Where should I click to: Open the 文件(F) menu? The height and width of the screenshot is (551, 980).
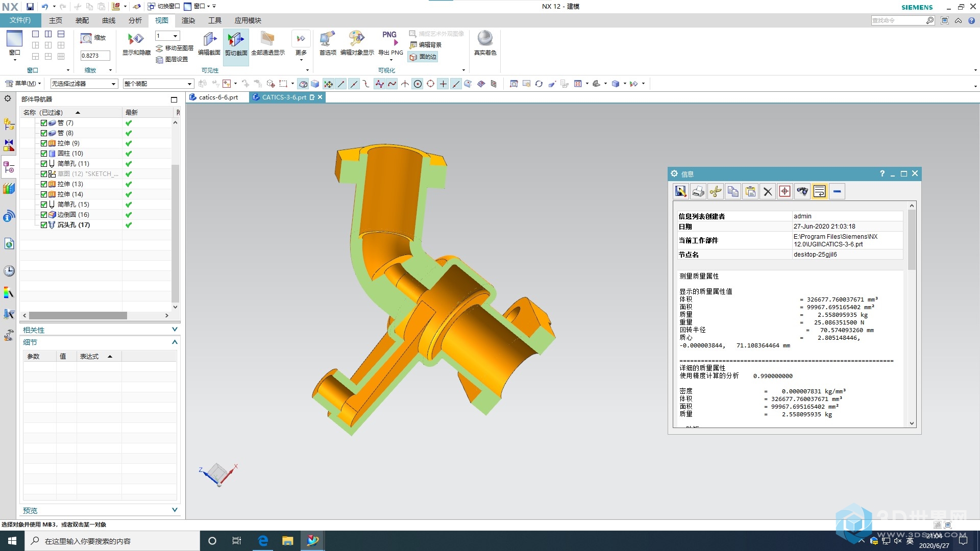click(20, 20)
